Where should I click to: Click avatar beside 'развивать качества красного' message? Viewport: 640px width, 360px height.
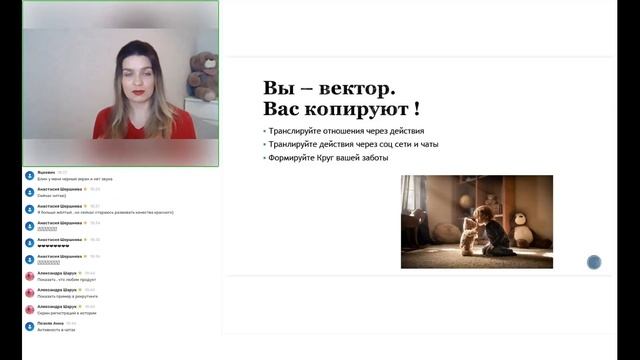pos(30,209)
